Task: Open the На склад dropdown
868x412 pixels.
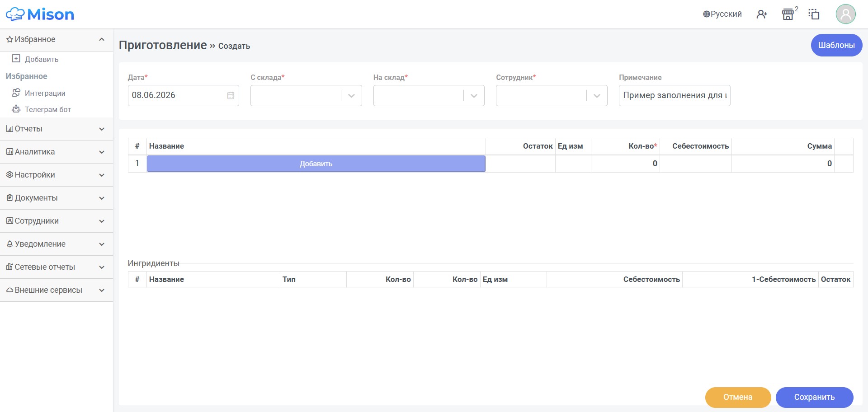Action: tap(429, 95)
